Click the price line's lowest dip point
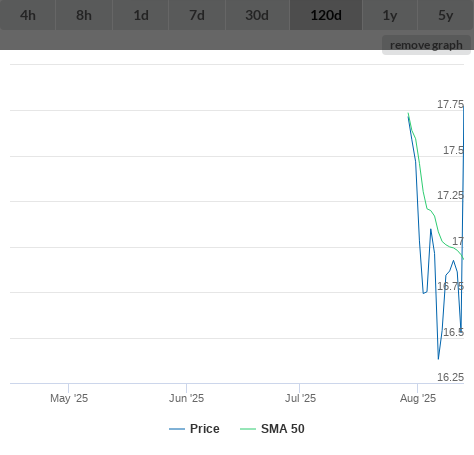 [438, 359]
